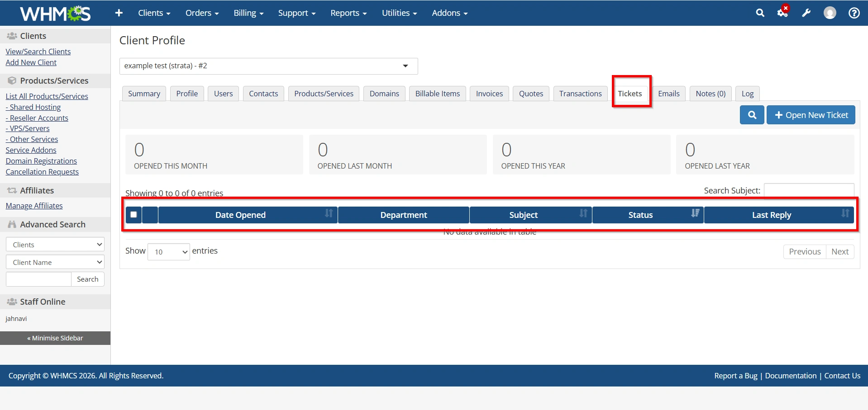Sort by the Last Reply column

click(x=779, y=215)
